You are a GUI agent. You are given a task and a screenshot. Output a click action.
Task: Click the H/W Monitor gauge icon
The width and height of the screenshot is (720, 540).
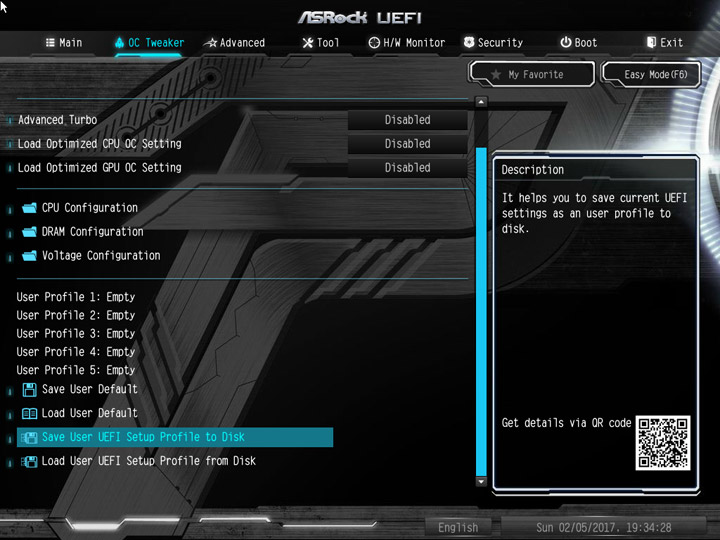374,43
